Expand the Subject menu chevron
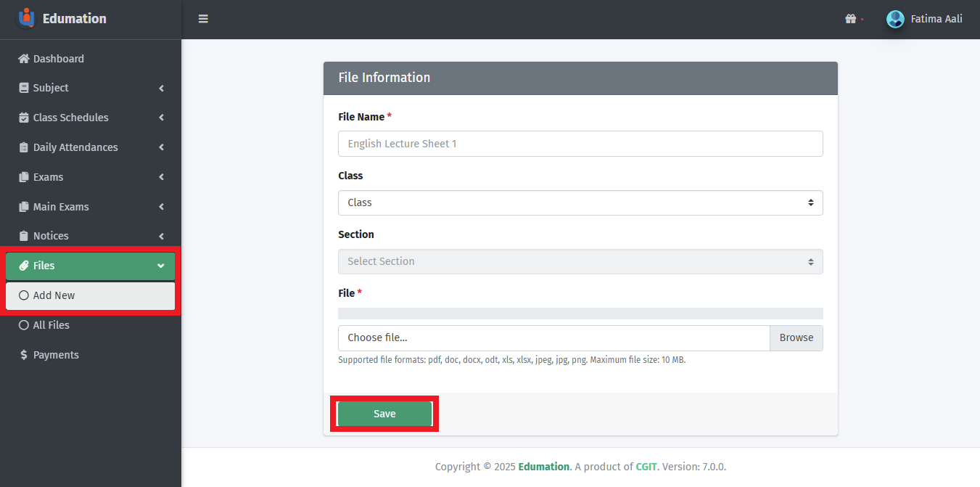This screenshot has width=980, height=487. click(161, 89)
